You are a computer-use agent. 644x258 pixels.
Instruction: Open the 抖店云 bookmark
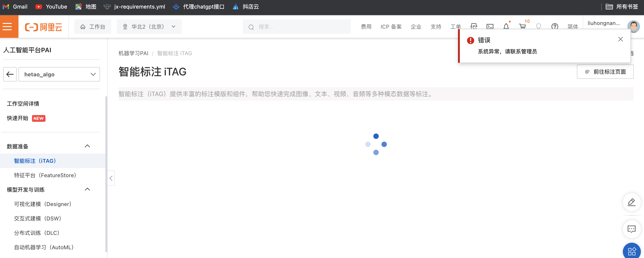tap(246, 7)
